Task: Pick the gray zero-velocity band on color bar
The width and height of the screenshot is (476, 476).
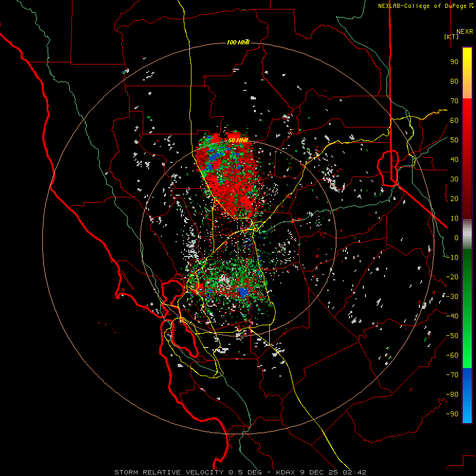Action: (467, 234)
